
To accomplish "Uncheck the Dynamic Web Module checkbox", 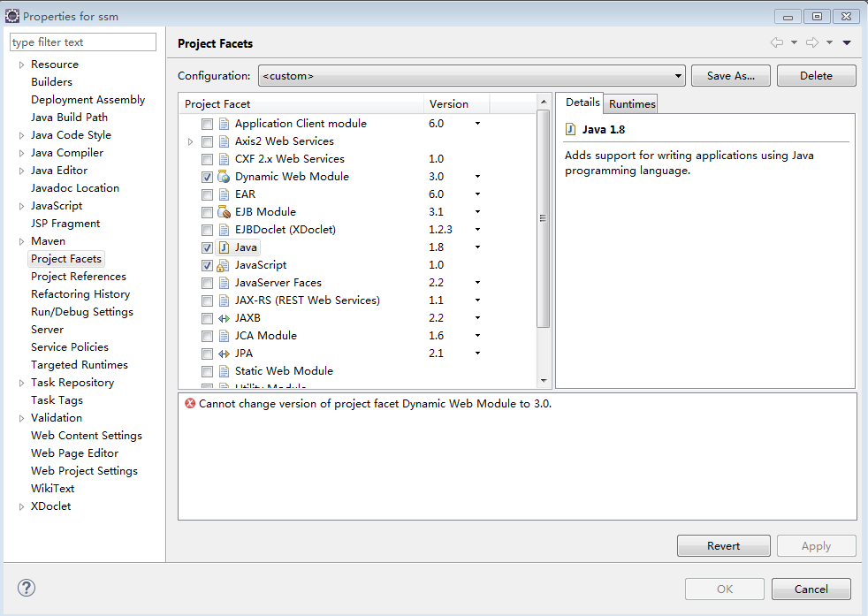I will tap(207, 177).
